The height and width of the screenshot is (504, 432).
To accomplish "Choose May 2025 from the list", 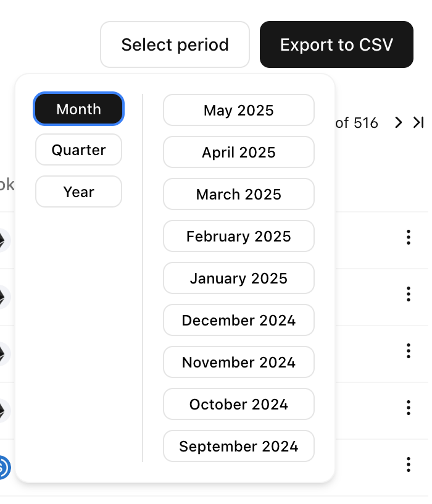I will [x=239, y=110].
